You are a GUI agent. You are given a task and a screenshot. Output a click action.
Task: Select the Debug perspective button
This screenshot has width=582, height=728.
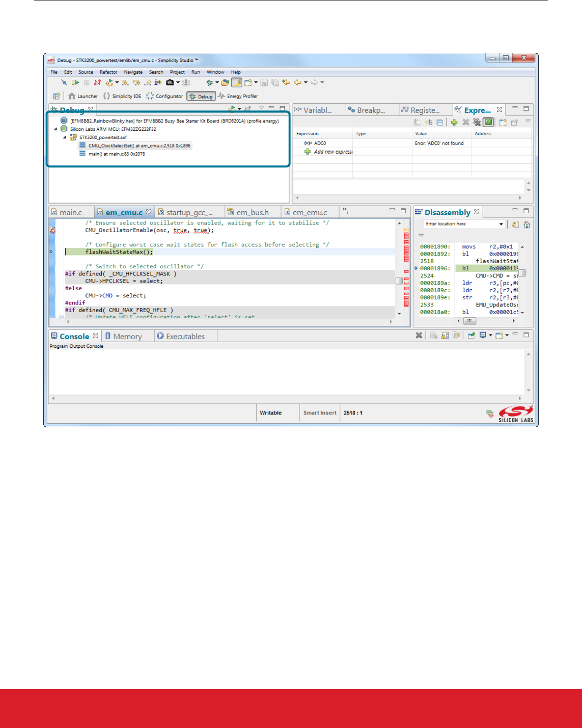coord(201,97)
